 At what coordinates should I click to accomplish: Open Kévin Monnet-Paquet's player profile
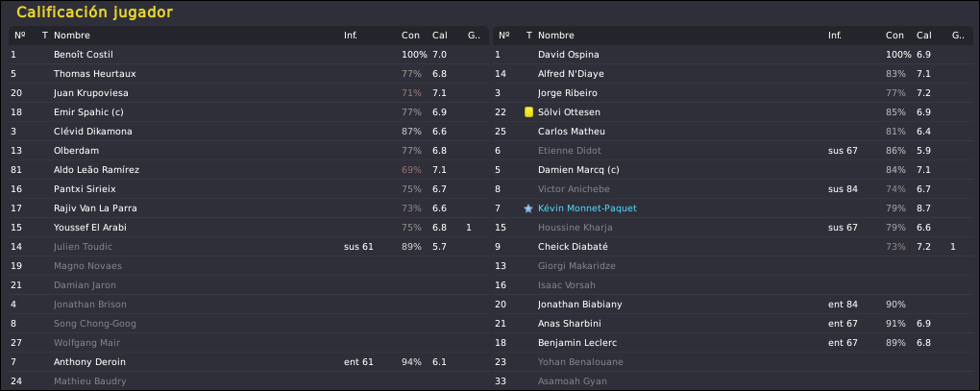pos(587,208)
